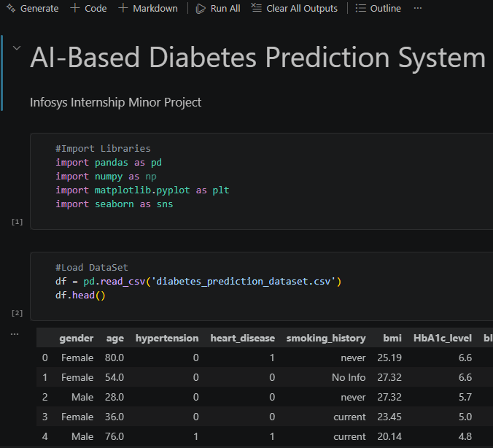
Task: Add a new Markdown cell
Action: click(x=148, y=8)
